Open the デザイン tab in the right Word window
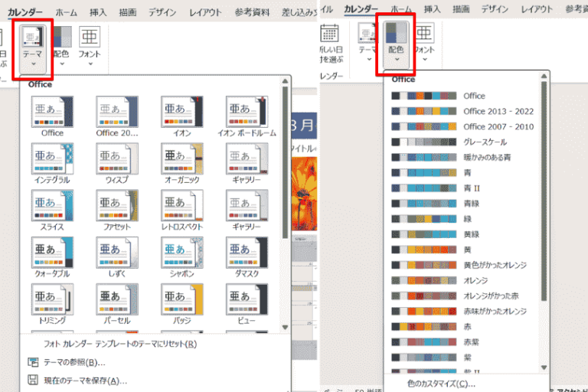Screen dimensions: 588x392 coord(495,9)
